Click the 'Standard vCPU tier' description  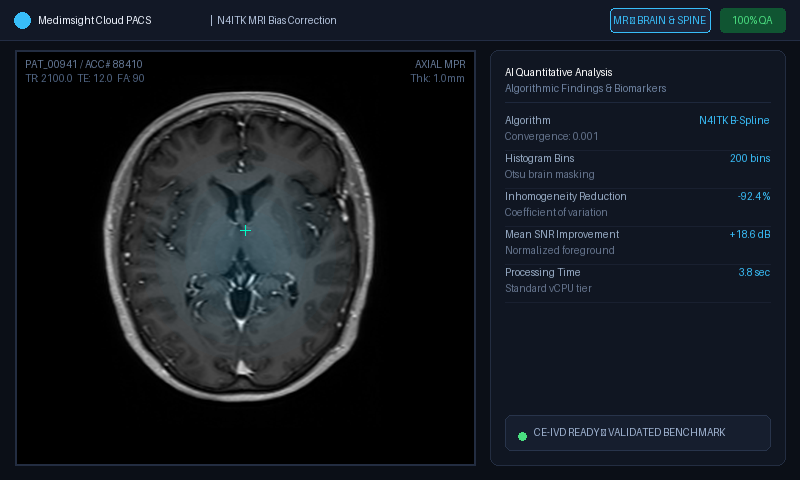[x=548, y=288]
